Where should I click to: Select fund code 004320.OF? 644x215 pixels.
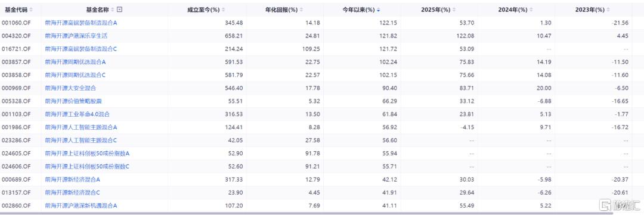pyautogui.click(x=17, y=36)
